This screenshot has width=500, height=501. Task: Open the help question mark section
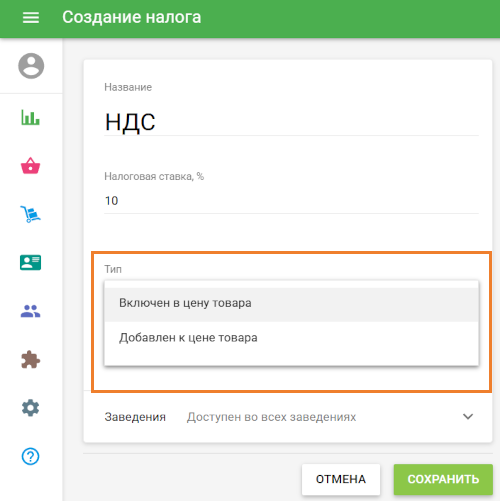pyautogui.click(x=30, y=456)
